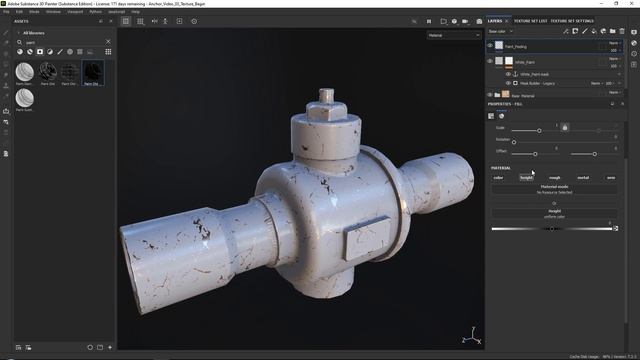Open the File menu
This screenshot has width=640, height=360.
(6, 12)
